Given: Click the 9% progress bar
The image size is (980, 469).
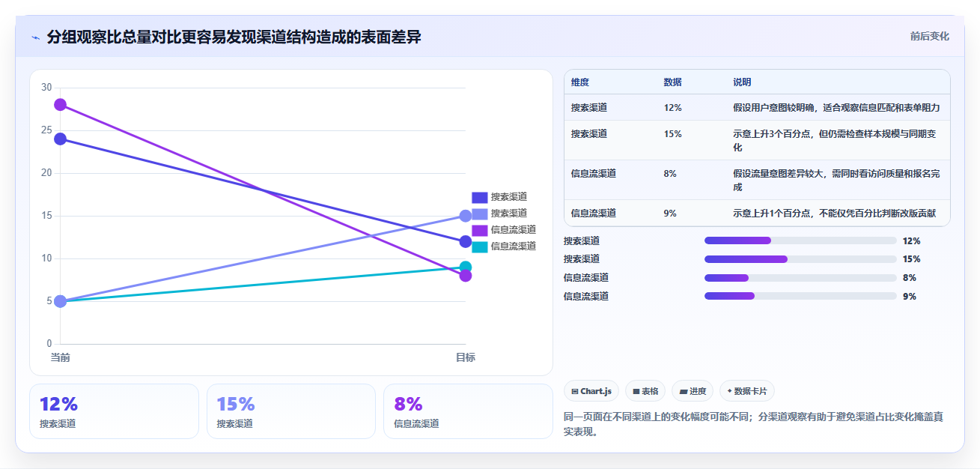Looking at the screenshot, I should pyautogui.click(x=800, y=297).
